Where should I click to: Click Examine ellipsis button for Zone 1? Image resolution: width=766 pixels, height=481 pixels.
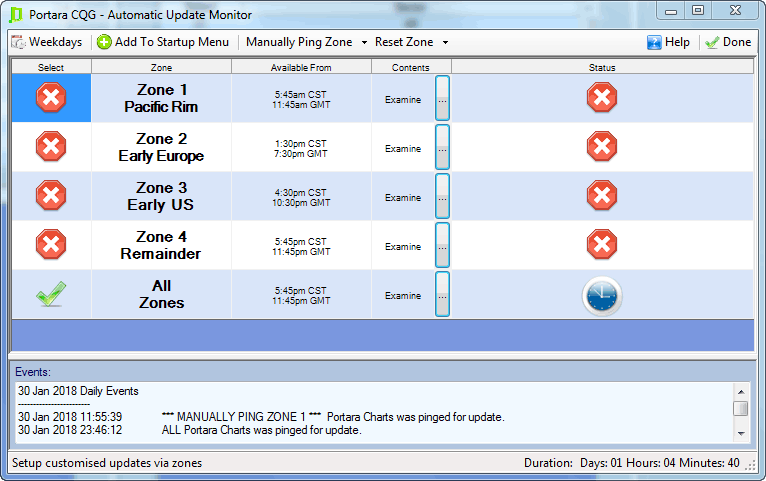(x=442, y=98)
